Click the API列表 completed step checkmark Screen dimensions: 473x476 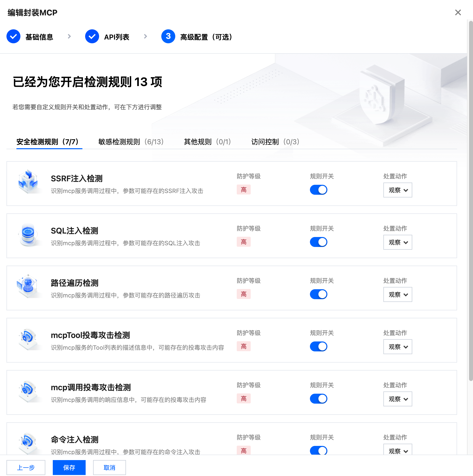pos(92,36)
